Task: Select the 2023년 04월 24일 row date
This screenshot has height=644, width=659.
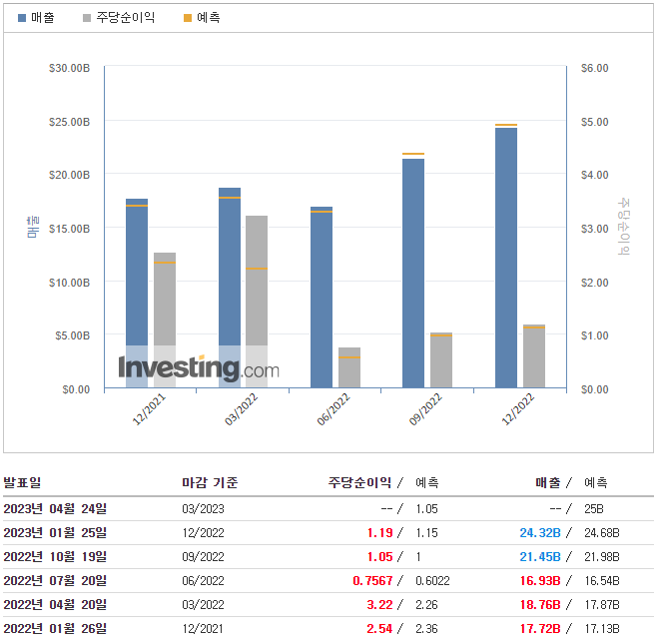Action: (55, 508)
